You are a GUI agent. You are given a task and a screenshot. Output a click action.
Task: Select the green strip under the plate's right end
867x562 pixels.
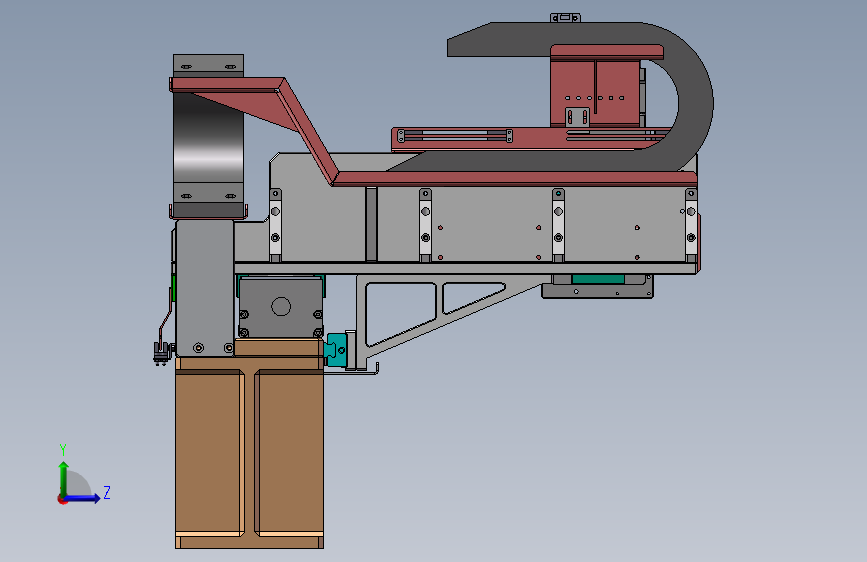coord(598,279)
